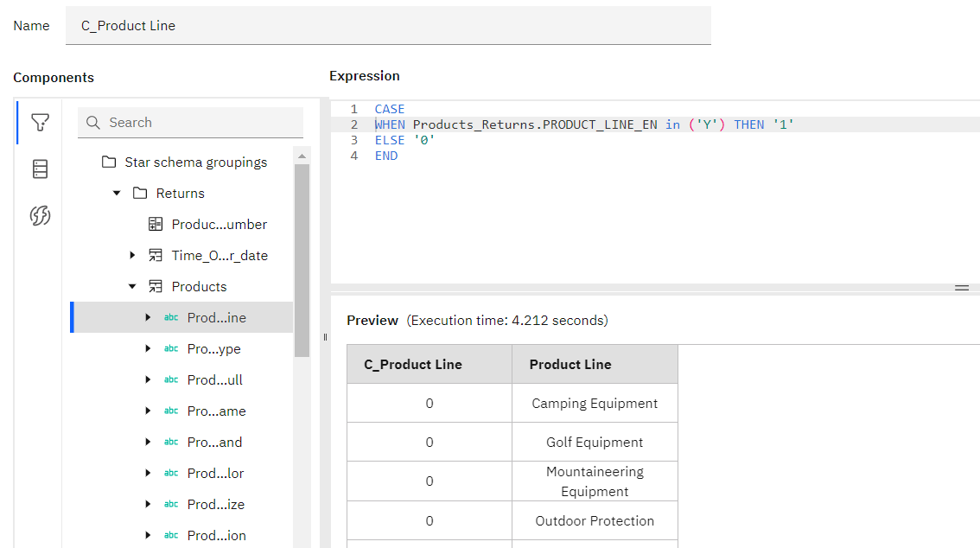Click the abc icon beside Pro...and
Image resolution: width=980 pixels, height=548 pixels.
171,443
